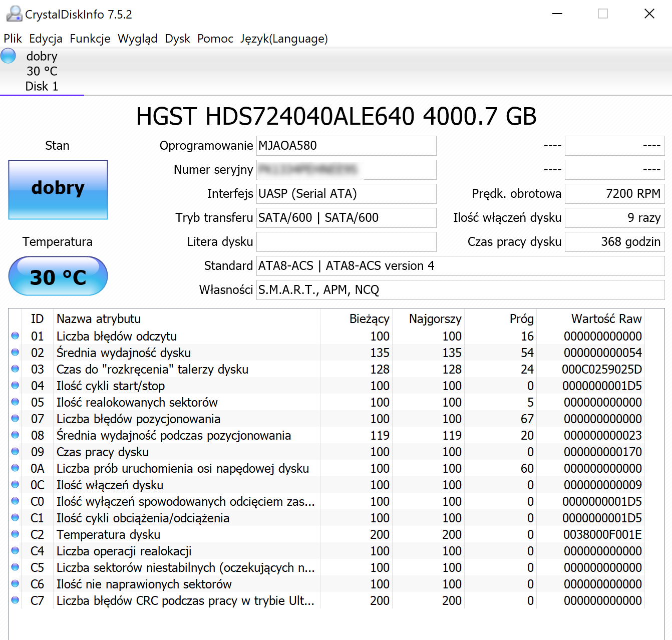672x640 pixels.
Task: Click the 'Temperatura' label above temperature button
Action: click(58, 242)
